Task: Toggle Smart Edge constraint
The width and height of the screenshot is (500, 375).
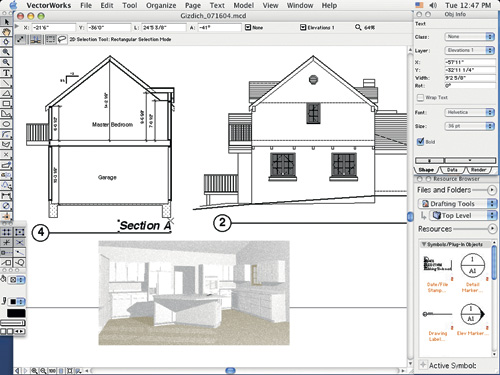Action: click(7, 263)
